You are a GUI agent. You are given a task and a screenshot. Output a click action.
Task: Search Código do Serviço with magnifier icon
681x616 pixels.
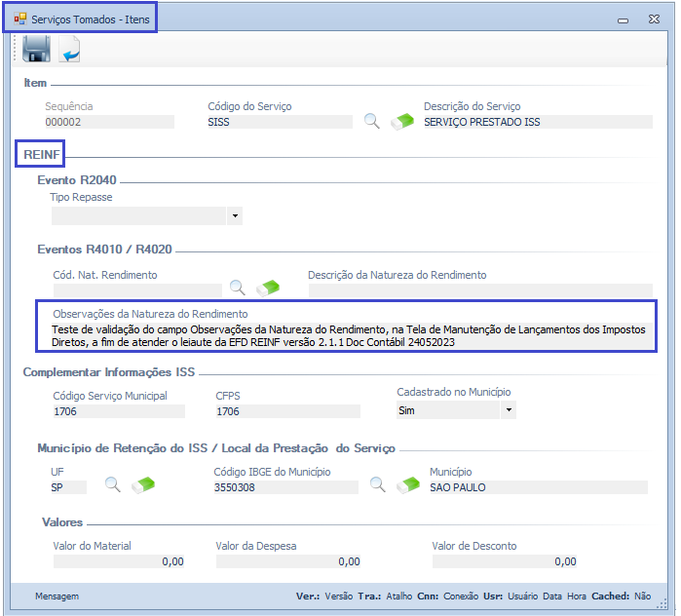pyautogui.click(x=372, y=122)
